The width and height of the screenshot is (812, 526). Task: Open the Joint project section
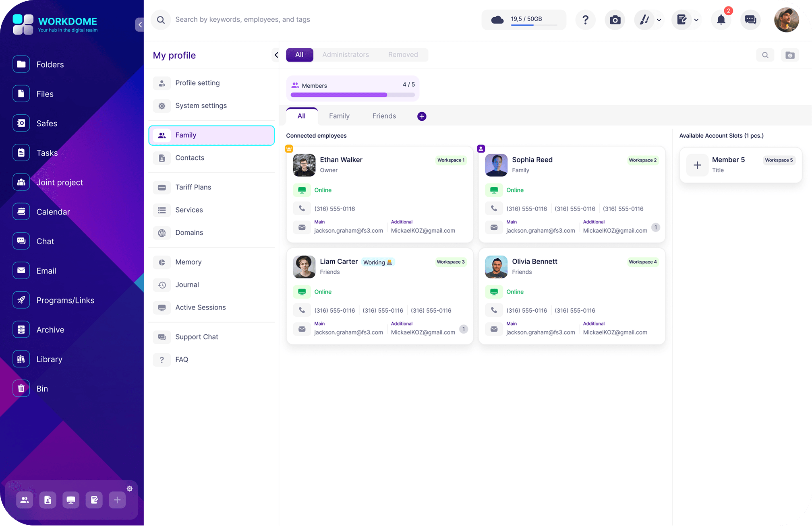(60, 182)
